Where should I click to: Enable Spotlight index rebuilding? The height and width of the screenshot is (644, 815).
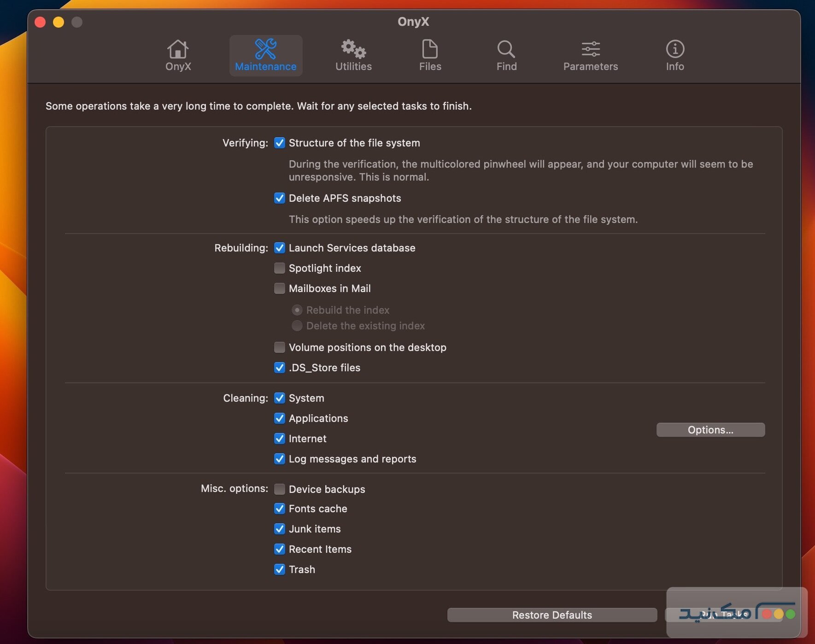[x=280, y=268]
